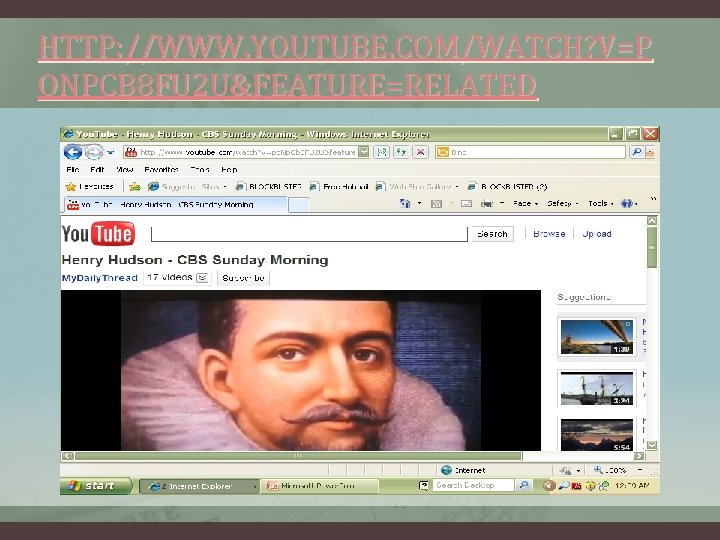Click the Bing search magnifier button
The width and height of the screenshot is (720, 540).
coord(636,152)
